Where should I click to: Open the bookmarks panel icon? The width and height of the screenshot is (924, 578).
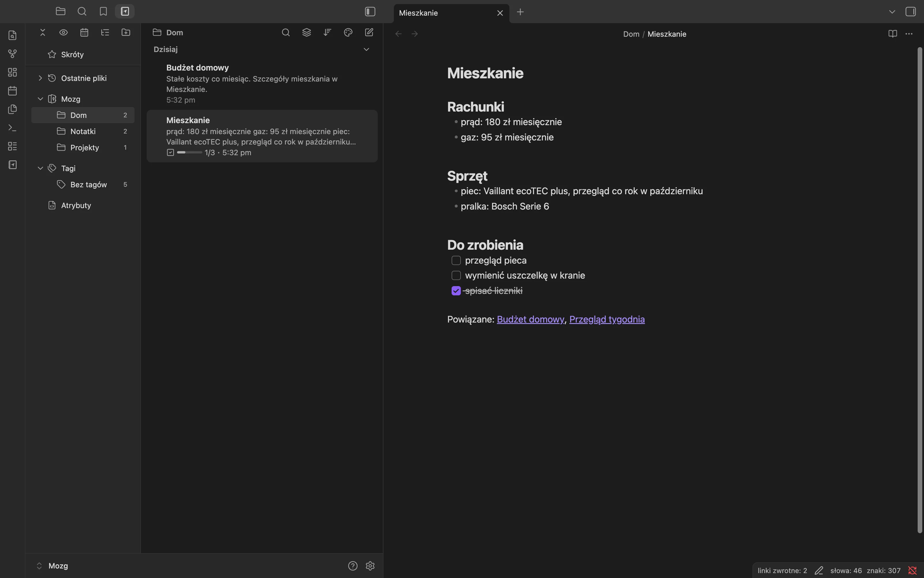click(103, 12)
